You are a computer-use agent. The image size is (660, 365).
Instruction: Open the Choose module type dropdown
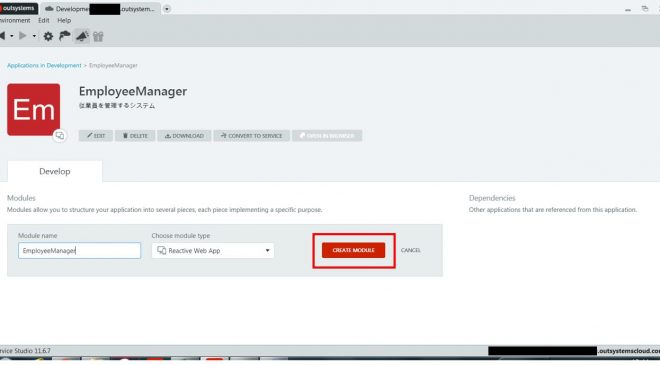coord(213,250)
